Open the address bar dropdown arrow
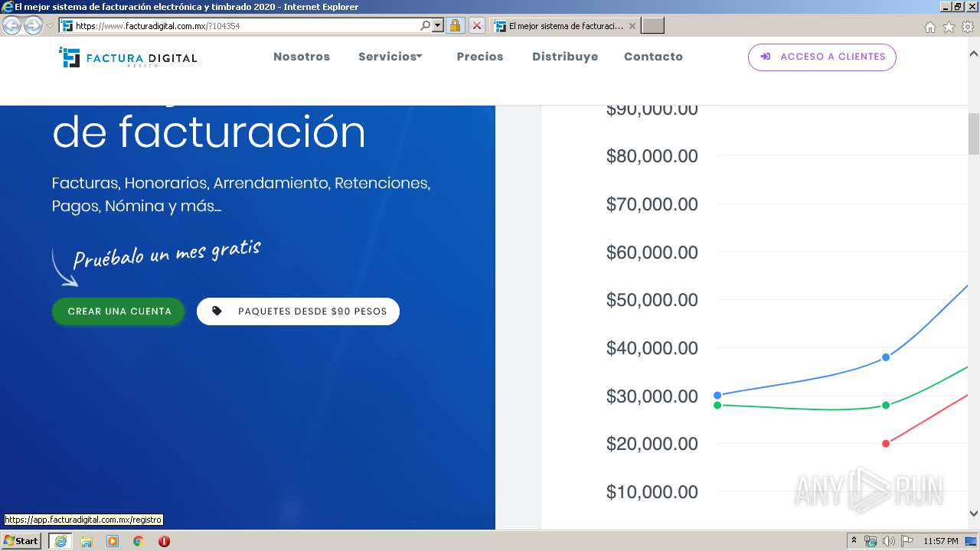Screen dimensions: 980x551 coord(438,26)
